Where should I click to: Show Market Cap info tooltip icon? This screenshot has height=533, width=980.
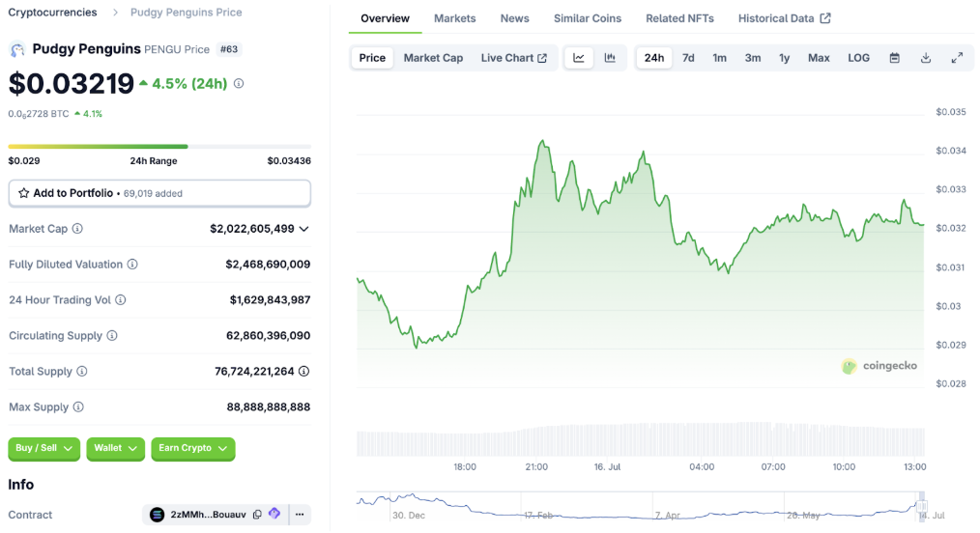click(77, 229)
